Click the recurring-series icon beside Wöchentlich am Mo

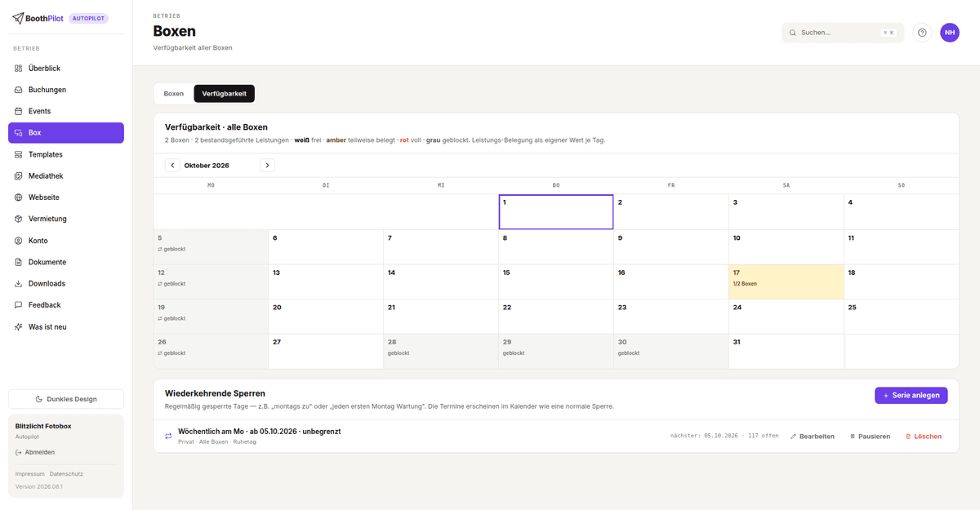point(169,436)
